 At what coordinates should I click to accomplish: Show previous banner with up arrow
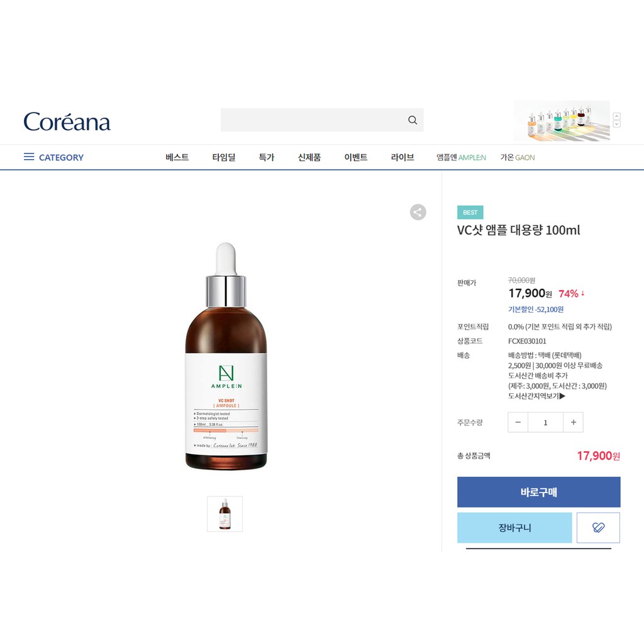(x=616, y=116)
